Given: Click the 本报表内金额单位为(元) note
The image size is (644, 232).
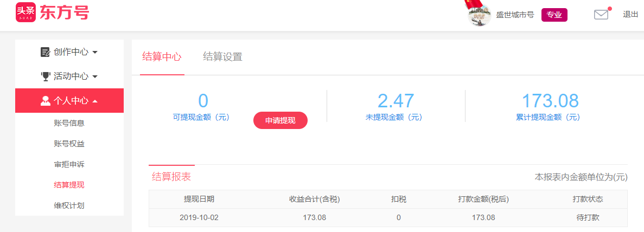Looking at the screenshot, I should 581,177.
